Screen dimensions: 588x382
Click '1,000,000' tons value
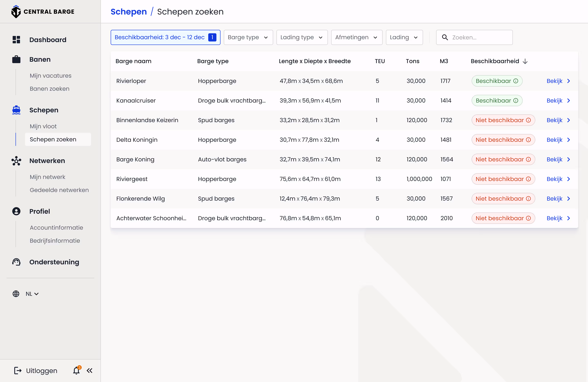pyautogui.click(x=419, y=179)
